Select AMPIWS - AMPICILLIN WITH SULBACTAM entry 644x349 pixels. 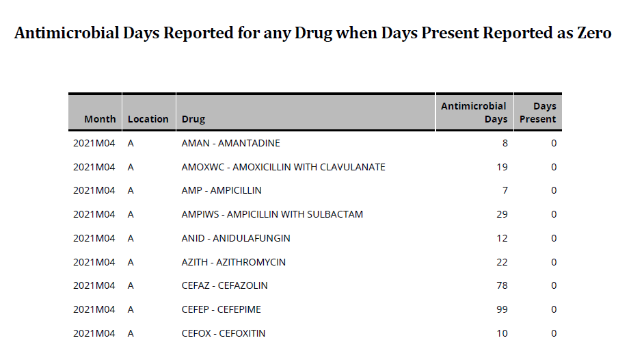pos(272,214)
